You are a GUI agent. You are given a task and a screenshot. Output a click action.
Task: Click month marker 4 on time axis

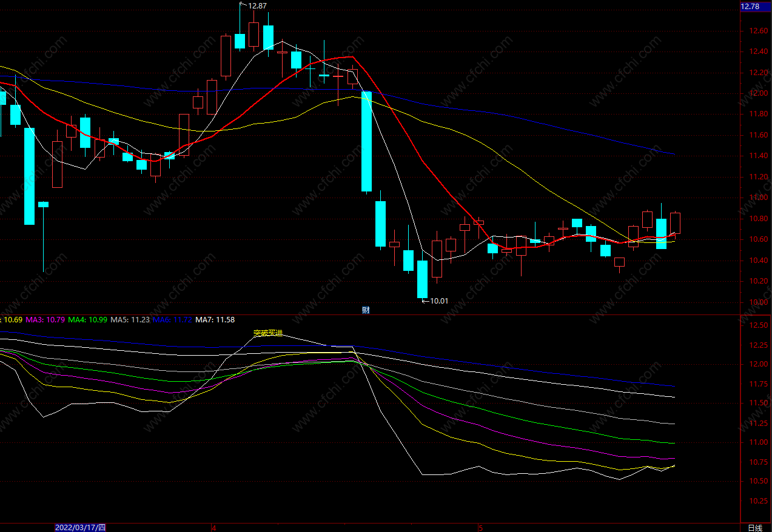tap(213, 528)
